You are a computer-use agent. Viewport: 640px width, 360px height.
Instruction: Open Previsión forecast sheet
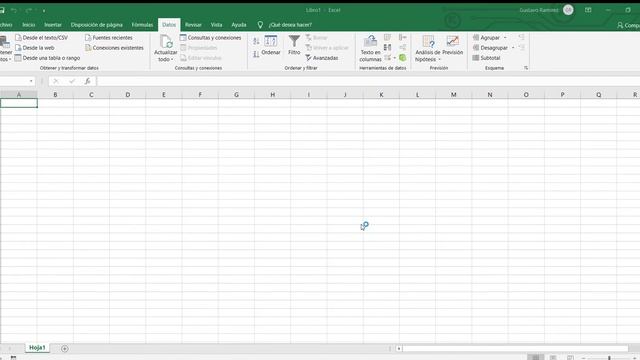(x=452, y=45)
